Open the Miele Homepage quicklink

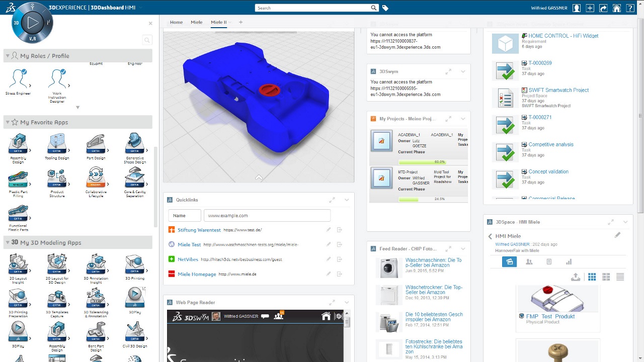click(197, 274)
